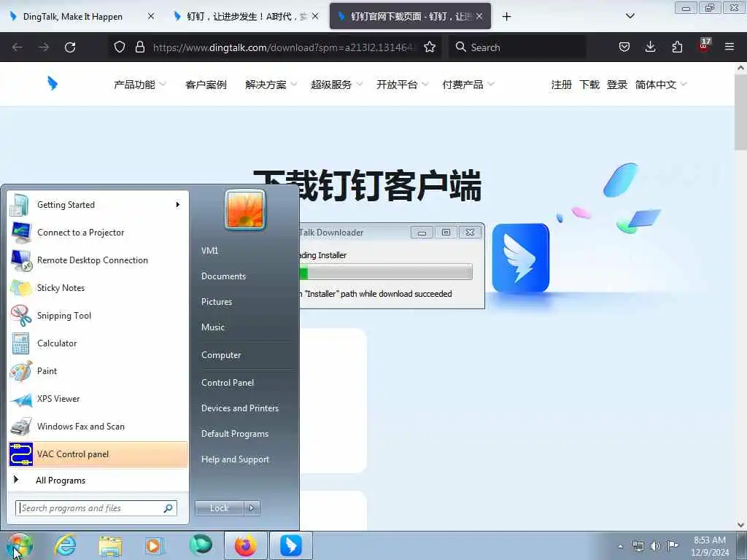Open Remote Desktop Connection

point(98,260)
